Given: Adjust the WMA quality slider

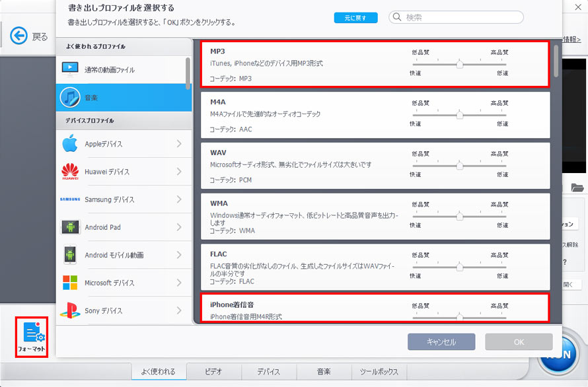Looking at the screenshot, I should click(459, 216).
